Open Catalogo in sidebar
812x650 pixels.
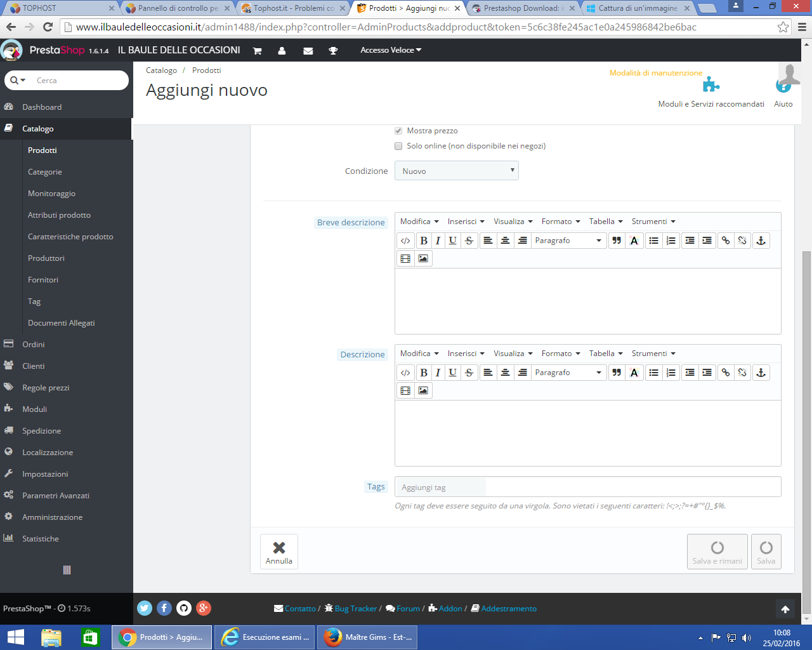click(x=66, y=128)
